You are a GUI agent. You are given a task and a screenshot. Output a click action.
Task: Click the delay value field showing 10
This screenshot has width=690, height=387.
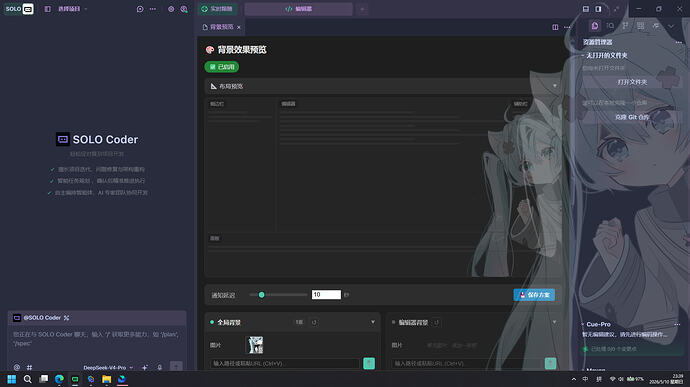tap(326, 295)
